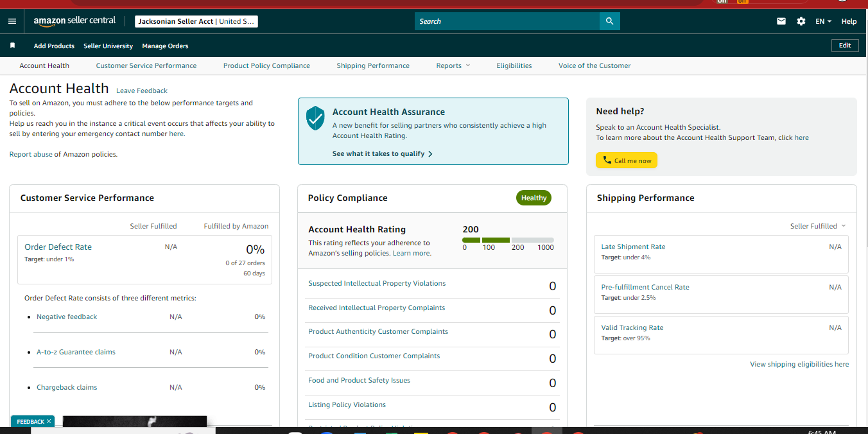Open Received Intellectual Property Complaints
This screenshot has width=868, height=434.
pyautogui.click(x=376, y=308)
